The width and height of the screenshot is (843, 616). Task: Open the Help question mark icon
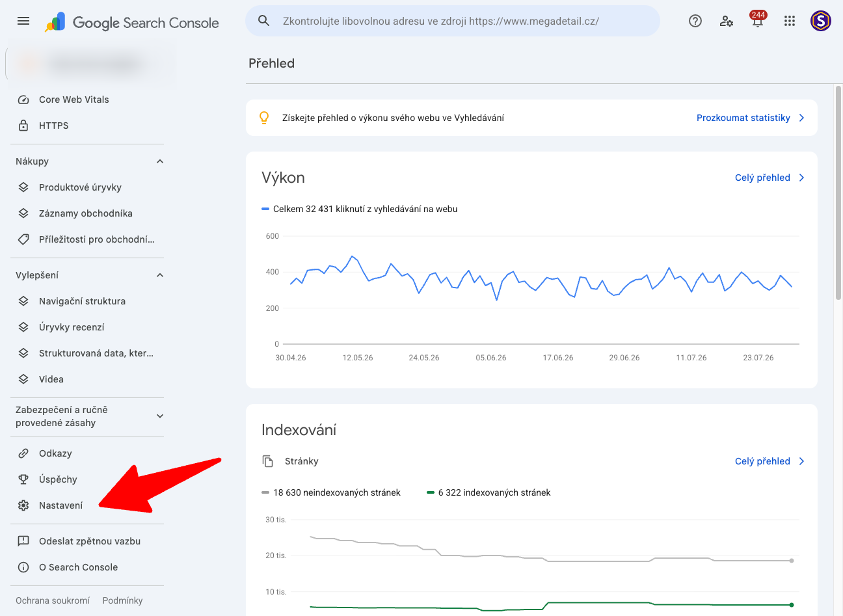coord(695,21)
